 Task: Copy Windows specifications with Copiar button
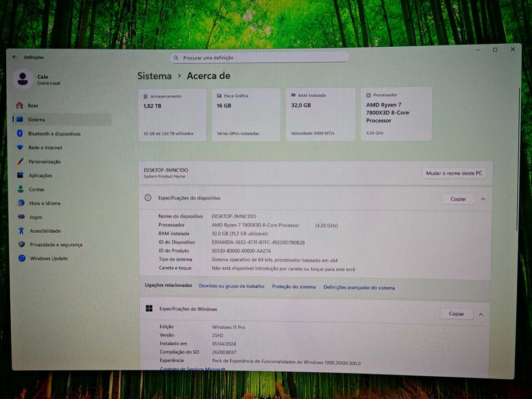[456, 314]
